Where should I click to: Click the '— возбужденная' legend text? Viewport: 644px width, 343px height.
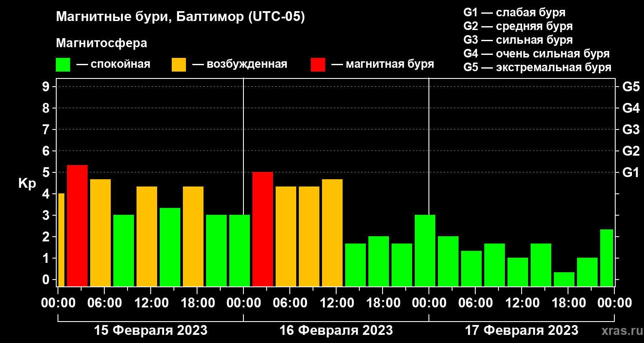click(240, 65)
